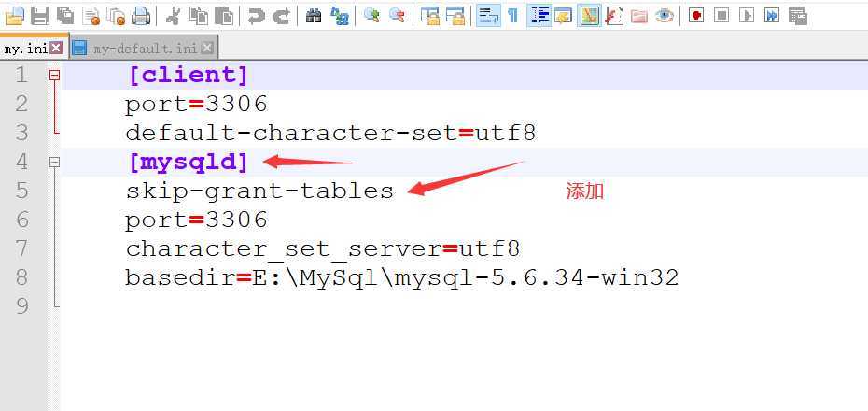Toggle the monitoring eye icon

coord(665,16)
